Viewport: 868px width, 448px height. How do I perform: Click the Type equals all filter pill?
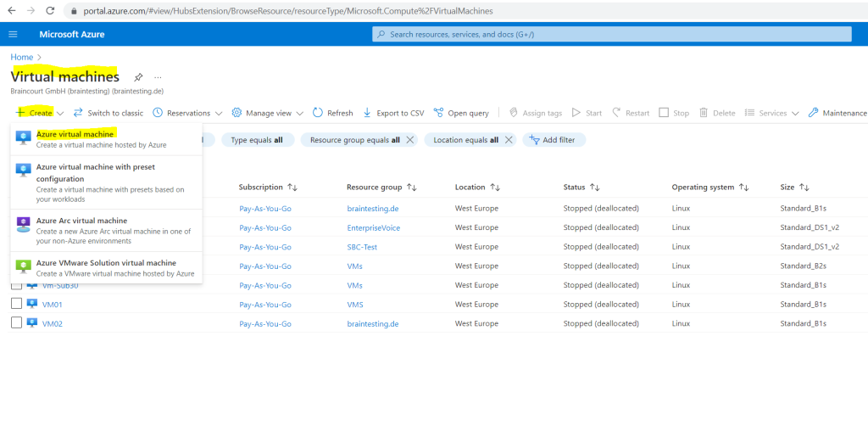(256, 140)
